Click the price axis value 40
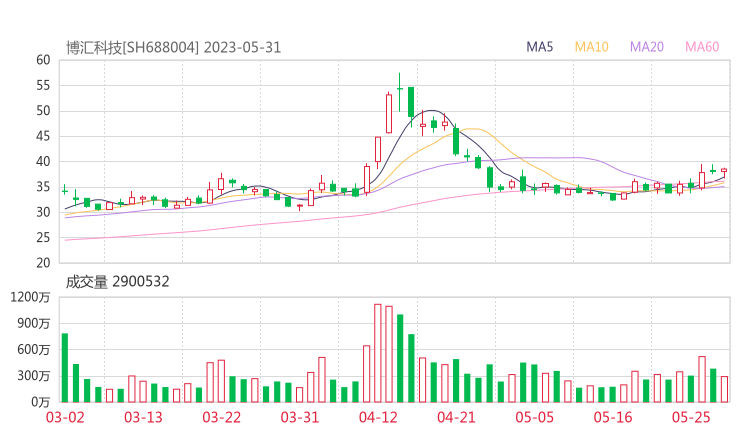The height and width of the screenshot is (440, 740). pyautogui.click(x=43, y=161)
